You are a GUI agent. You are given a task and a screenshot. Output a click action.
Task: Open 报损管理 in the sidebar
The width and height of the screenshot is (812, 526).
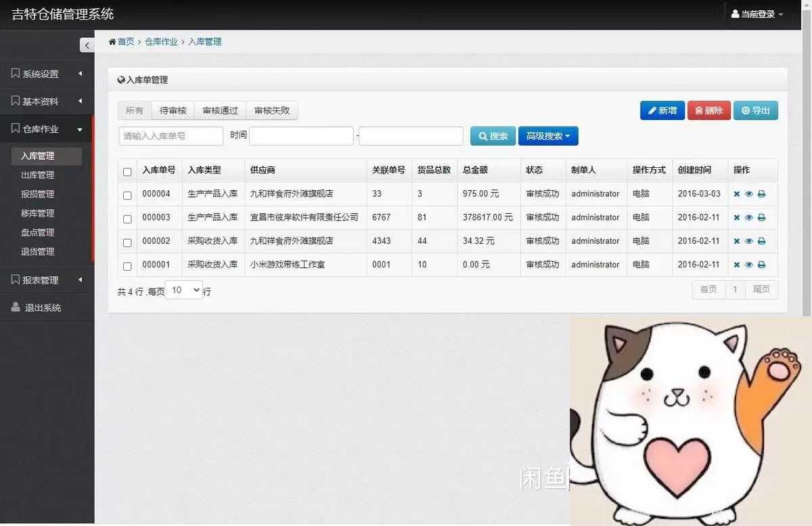tap(38, 194)
